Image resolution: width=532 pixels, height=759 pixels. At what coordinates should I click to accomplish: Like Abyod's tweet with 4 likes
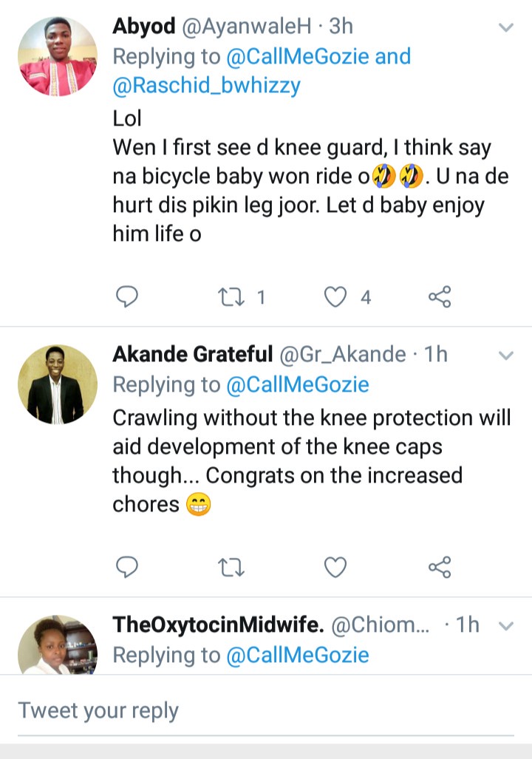(336, 297)
